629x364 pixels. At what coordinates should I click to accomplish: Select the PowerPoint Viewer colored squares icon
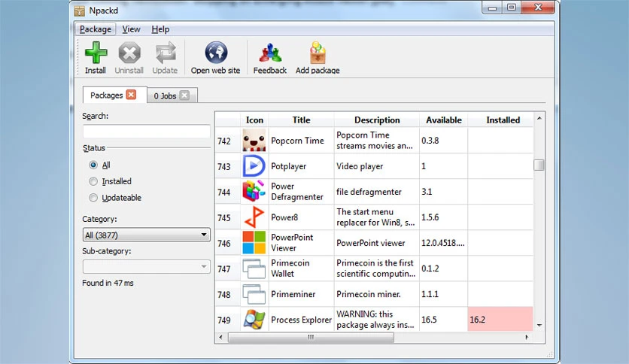click(254, 243)
